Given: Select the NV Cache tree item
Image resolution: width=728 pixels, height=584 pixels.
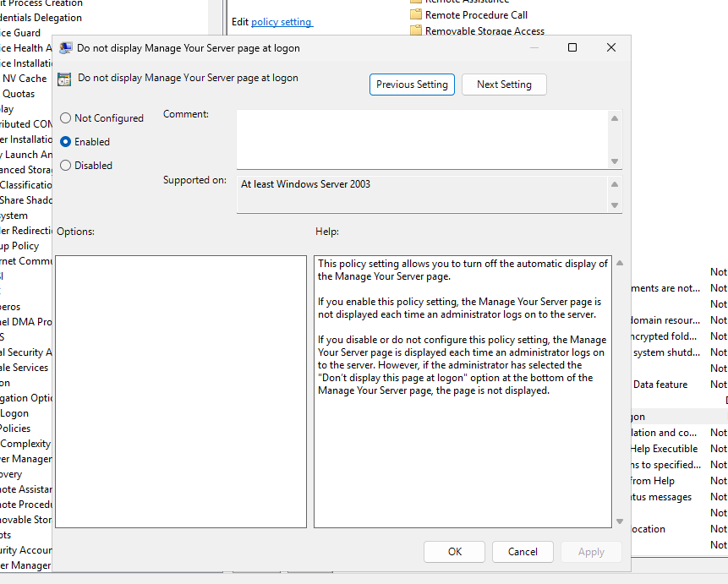Looking at the screenshot, I should [24, 79].
